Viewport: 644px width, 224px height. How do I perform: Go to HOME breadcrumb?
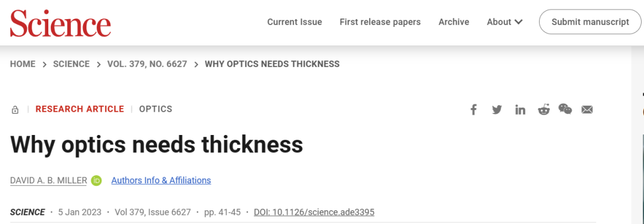pos(23,64)
